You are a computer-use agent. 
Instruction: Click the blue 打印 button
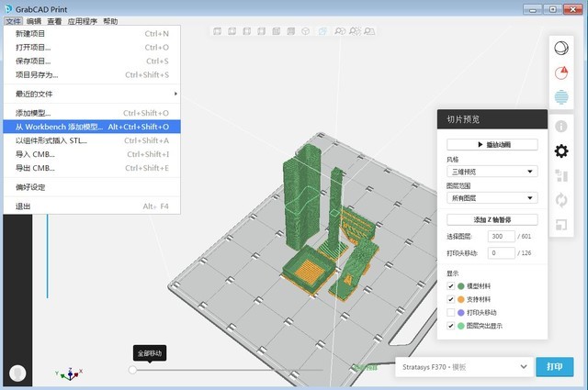[555, 366]
